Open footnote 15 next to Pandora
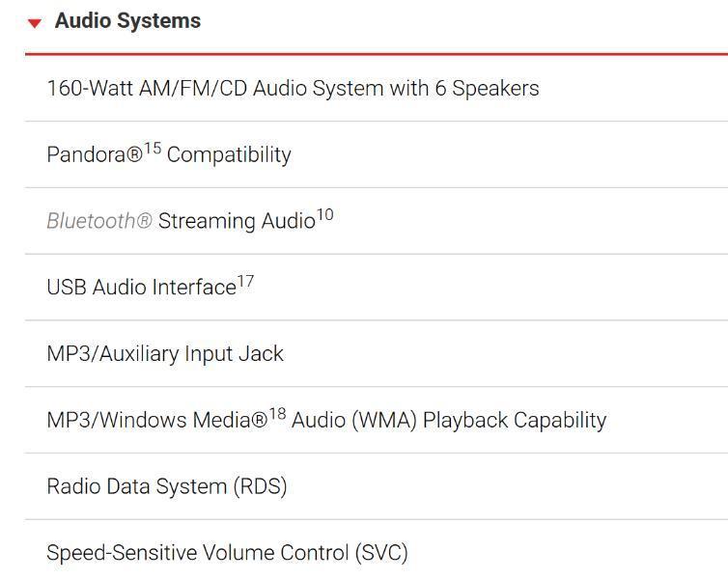The image size is (728, 579). [x=153, y=149]
